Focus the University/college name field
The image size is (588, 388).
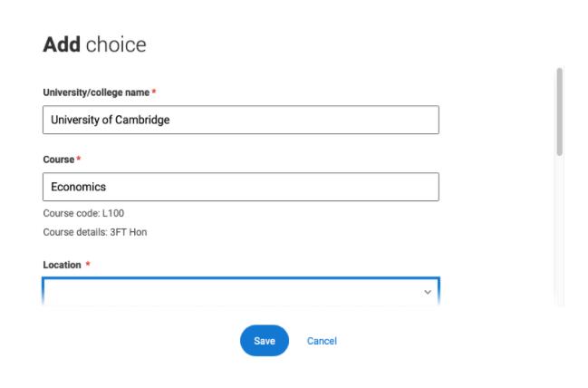(x=240, y=121)
